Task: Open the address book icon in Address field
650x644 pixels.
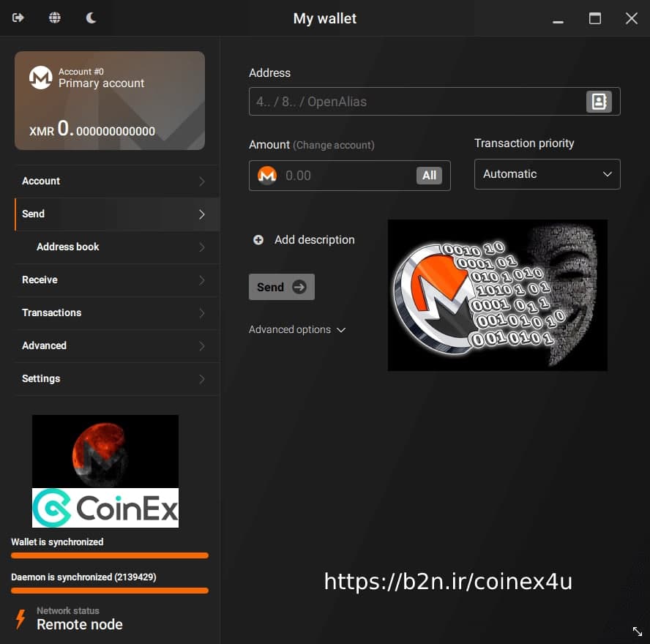Action: [599, 102]
